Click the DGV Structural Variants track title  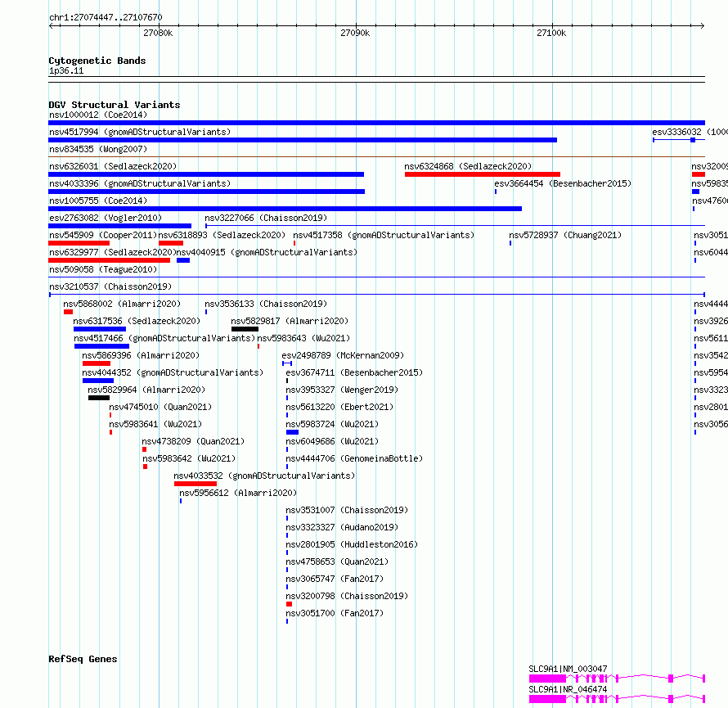115,105
